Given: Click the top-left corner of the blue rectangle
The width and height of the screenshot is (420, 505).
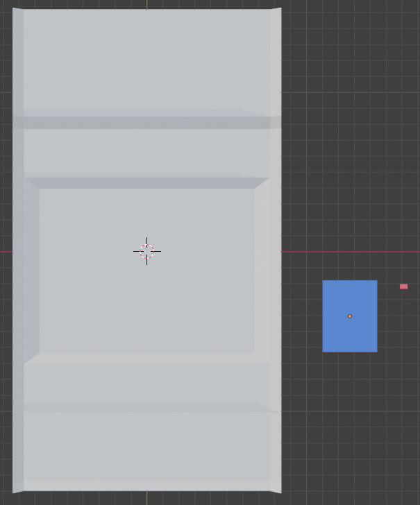Looking at the screenshot, I should [x=324, y=282].
